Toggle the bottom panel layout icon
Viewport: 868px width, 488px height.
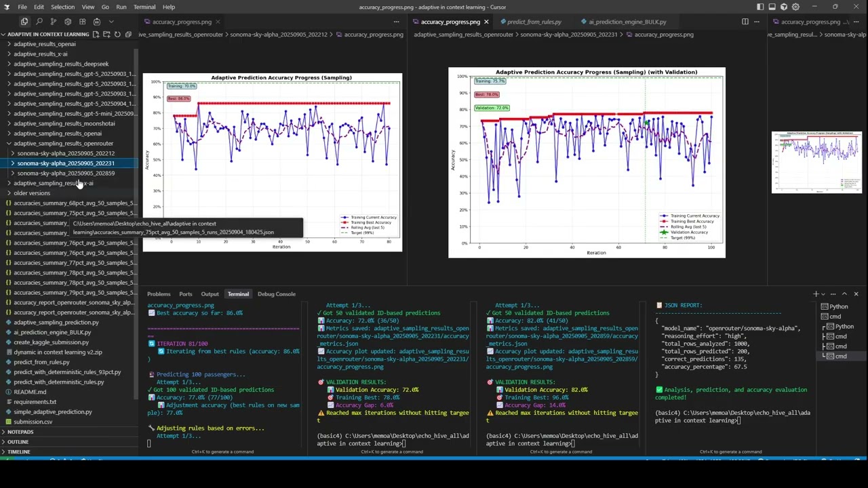coord(772,7)
